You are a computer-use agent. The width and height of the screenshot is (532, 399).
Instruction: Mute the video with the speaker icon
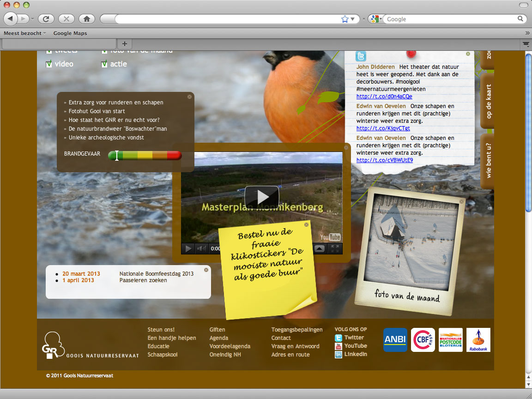coord(201,249)
